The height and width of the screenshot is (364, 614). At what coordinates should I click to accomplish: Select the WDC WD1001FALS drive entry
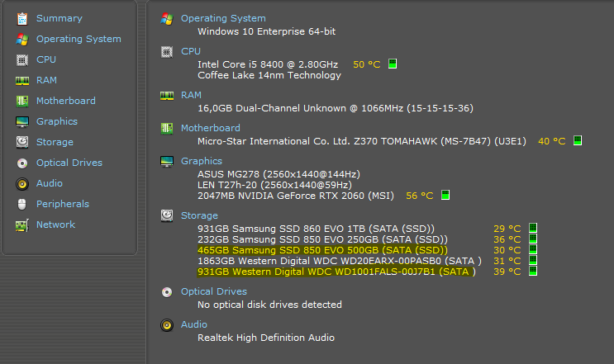tap(336, 272)
